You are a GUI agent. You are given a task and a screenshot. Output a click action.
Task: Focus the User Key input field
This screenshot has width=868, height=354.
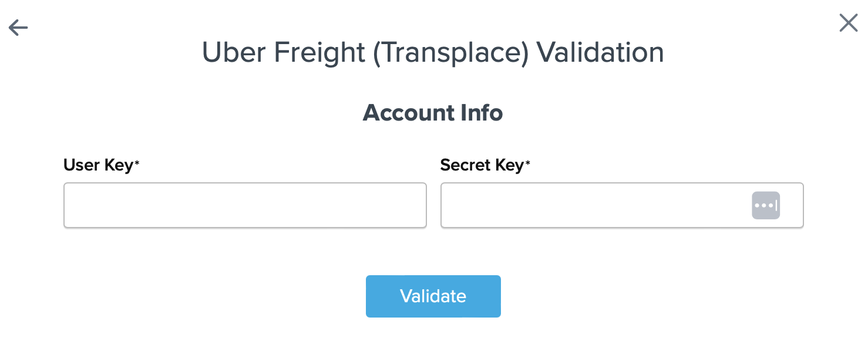245,205
